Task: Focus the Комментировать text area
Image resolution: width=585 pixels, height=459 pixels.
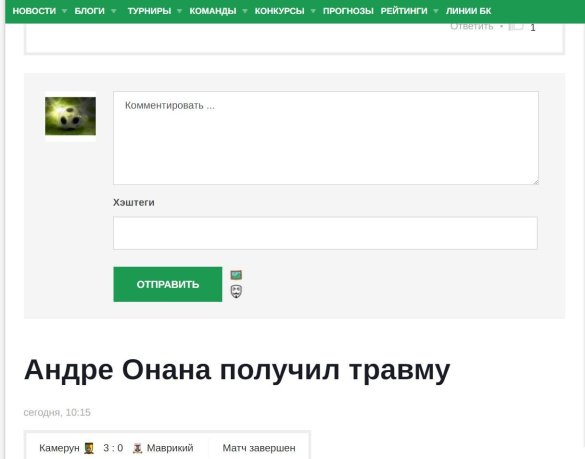Action: [326, 138]
